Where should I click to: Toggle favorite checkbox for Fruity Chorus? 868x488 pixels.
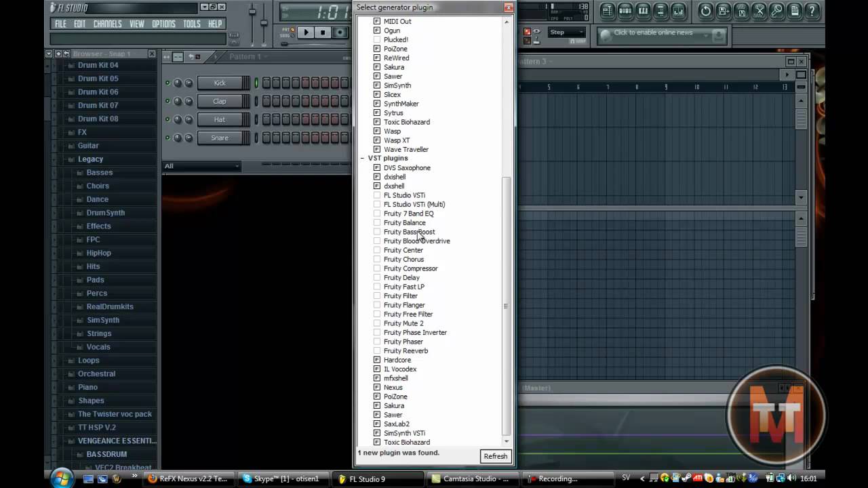[377, 259]
